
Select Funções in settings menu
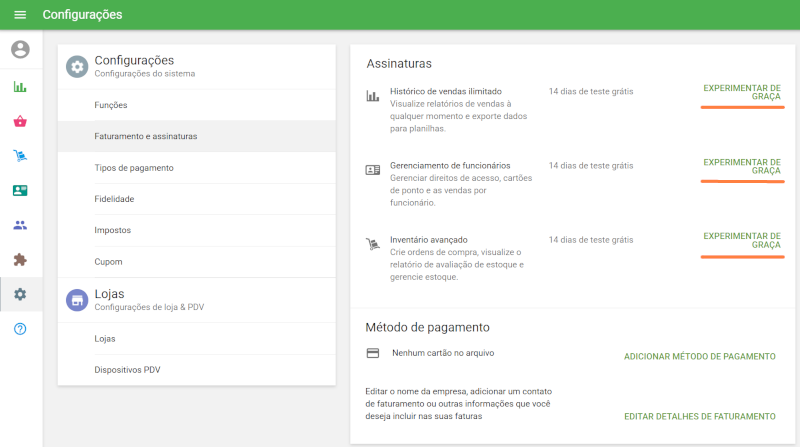coord(111,105)
